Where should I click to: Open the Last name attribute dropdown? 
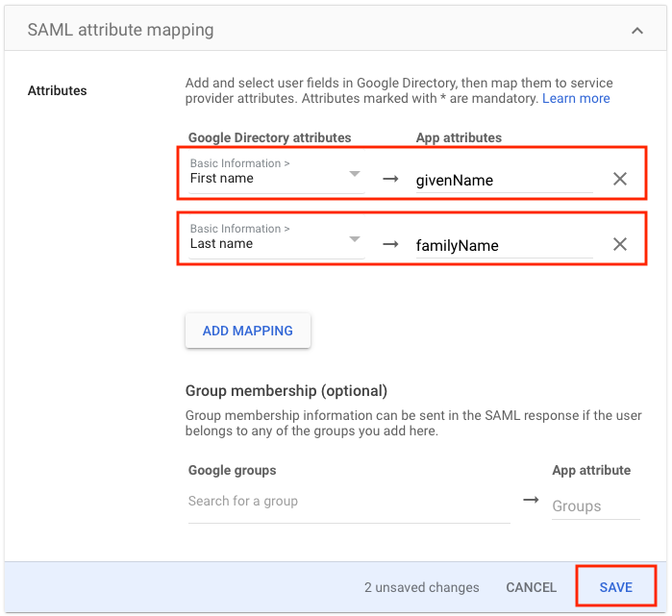pos(277,239)
